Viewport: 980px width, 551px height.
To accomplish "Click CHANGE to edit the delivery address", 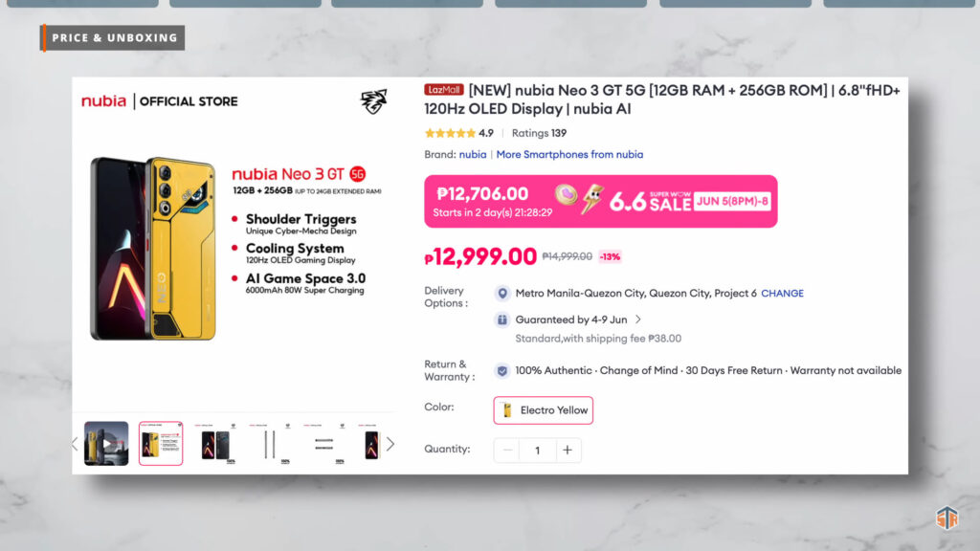I will [782, 294].
